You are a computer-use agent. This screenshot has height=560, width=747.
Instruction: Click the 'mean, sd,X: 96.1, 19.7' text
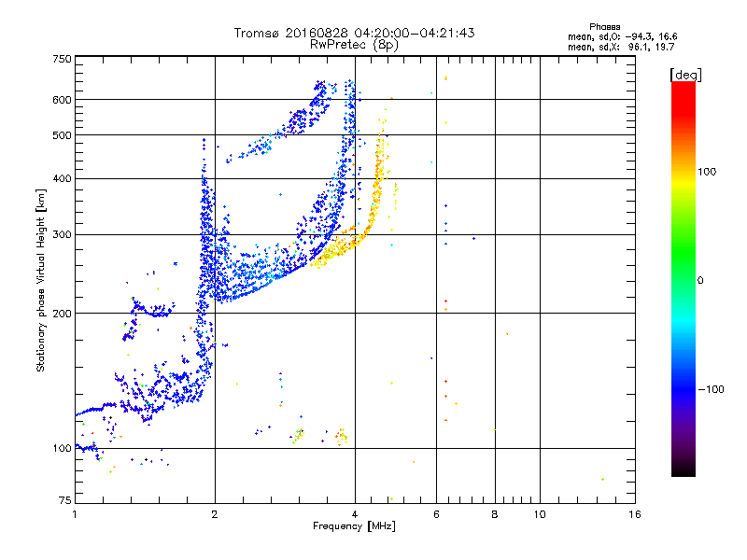(x=621, y=47)
